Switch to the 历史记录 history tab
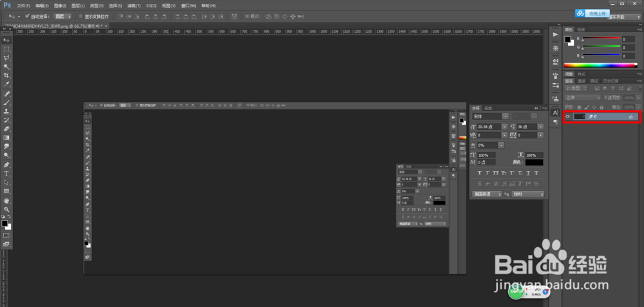 pyautogui.click(x=611, y=81)
